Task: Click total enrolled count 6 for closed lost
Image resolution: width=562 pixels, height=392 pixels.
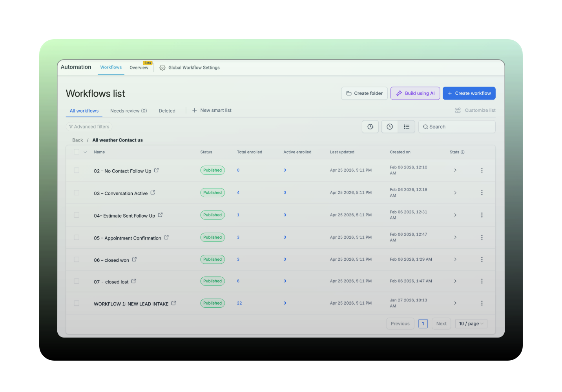Action: (x=238, y=281)
